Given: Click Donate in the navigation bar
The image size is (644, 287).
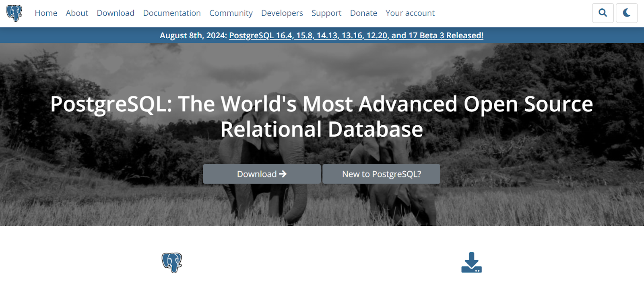Looking at the screenshot, I should coord(363,13).
